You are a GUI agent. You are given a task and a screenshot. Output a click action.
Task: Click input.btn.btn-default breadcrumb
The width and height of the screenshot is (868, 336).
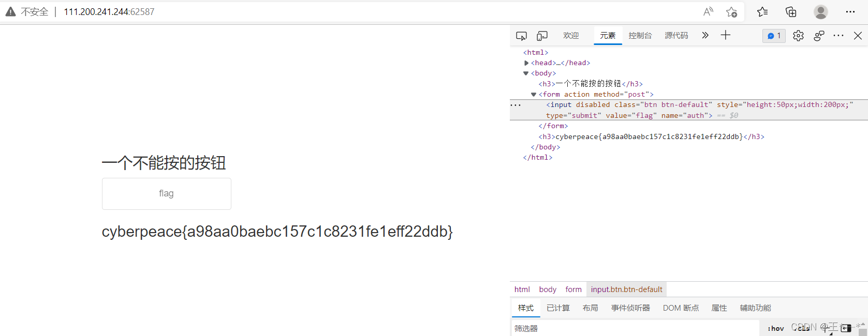click(x=626, y=289)
